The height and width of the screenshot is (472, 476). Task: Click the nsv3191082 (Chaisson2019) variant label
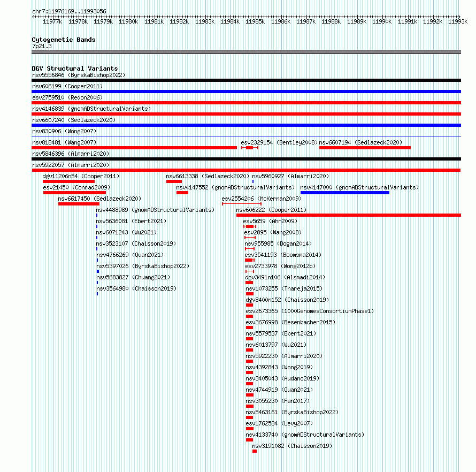[x=292, y=446]
